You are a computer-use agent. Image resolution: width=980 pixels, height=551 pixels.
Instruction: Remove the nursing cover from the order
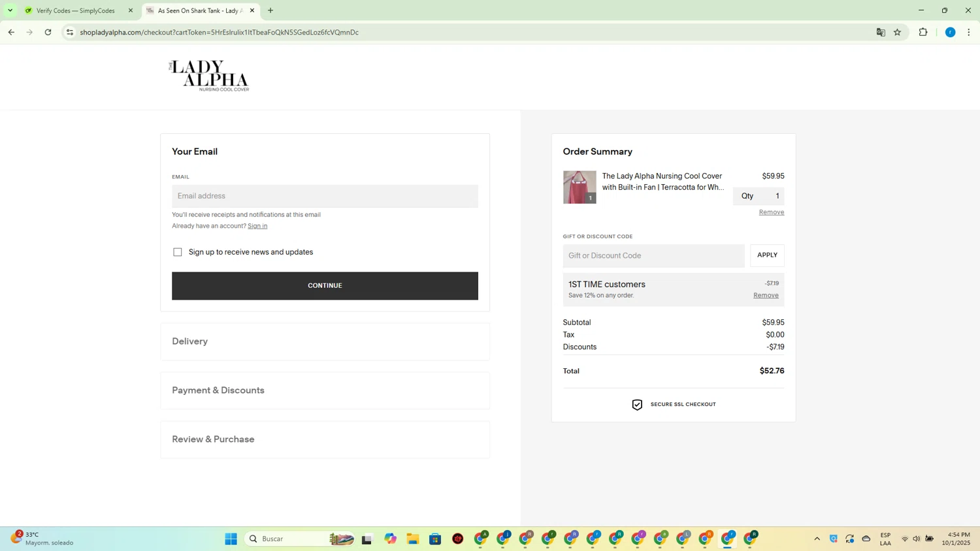click(772, 212)
